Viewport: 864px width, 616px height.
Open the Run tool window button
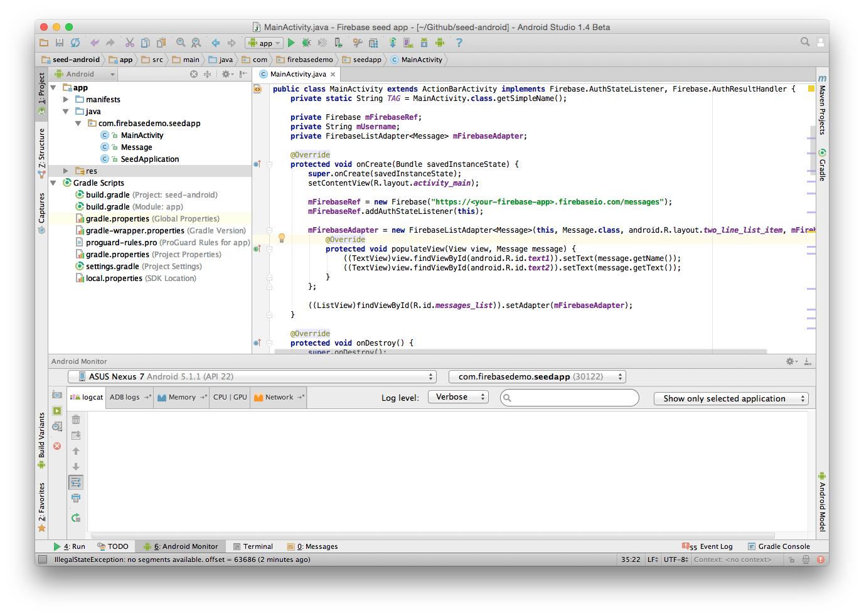(70, 546)
